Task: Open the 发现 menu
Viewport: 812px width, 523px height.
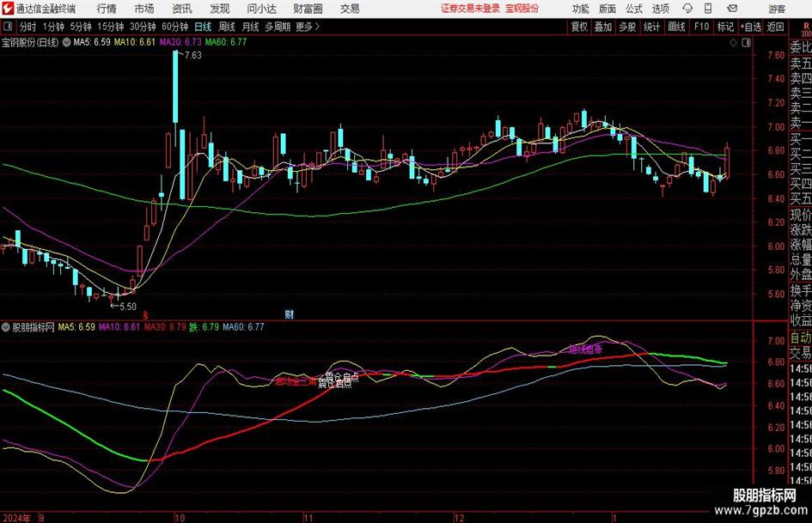Action: (x=220, y=9)
